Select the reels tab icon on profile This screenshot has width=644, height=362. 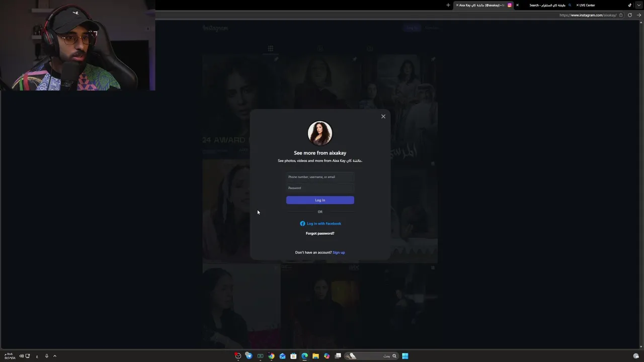coord(320,49)
